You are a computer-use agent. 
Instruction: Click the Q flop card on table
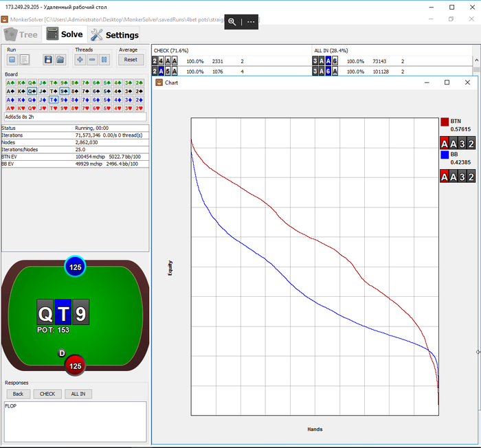coord(45,312)
